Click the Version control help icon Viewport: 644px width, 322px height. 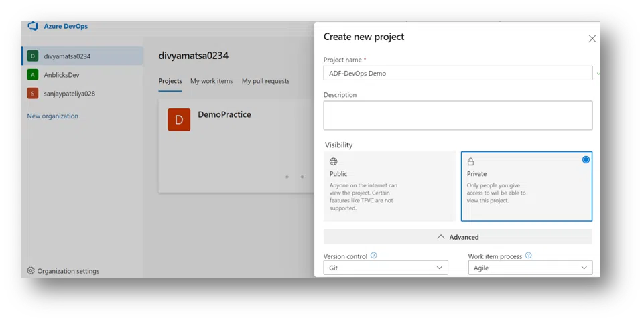click(374, 256)
